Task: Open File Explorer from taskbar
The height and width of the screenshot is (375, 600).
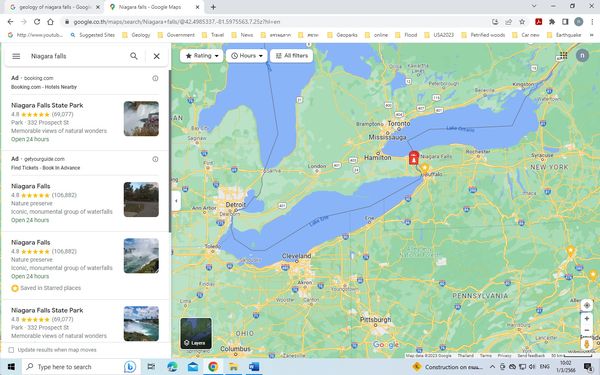Action: pos(233,367)
